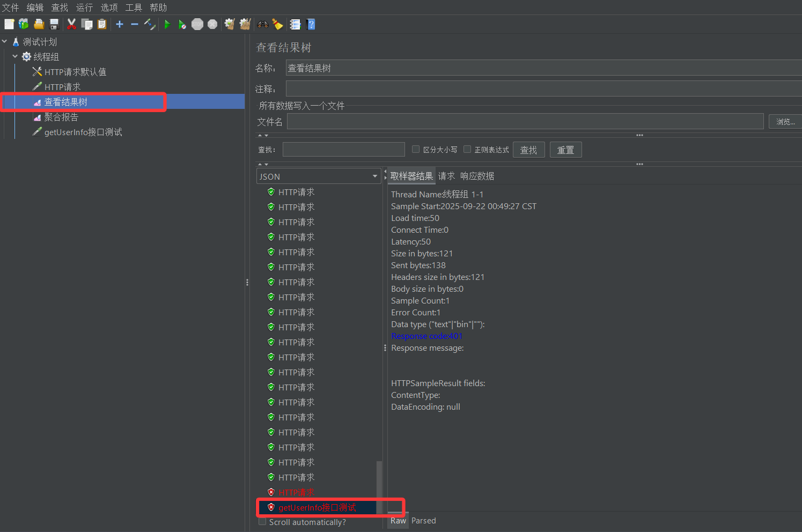Click the Toggle enable/disable icon
The height and width of the screenshot is (532, 802).
point(150,24)
